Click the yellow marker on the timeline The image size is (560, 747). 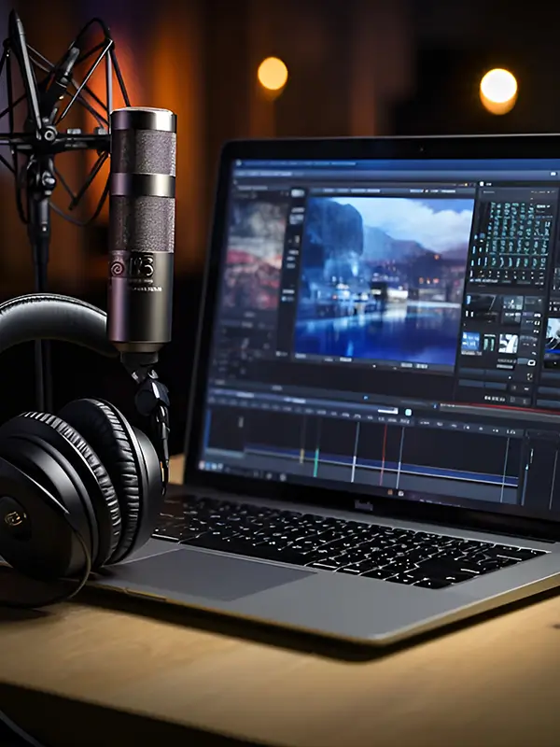pos(301,455)
